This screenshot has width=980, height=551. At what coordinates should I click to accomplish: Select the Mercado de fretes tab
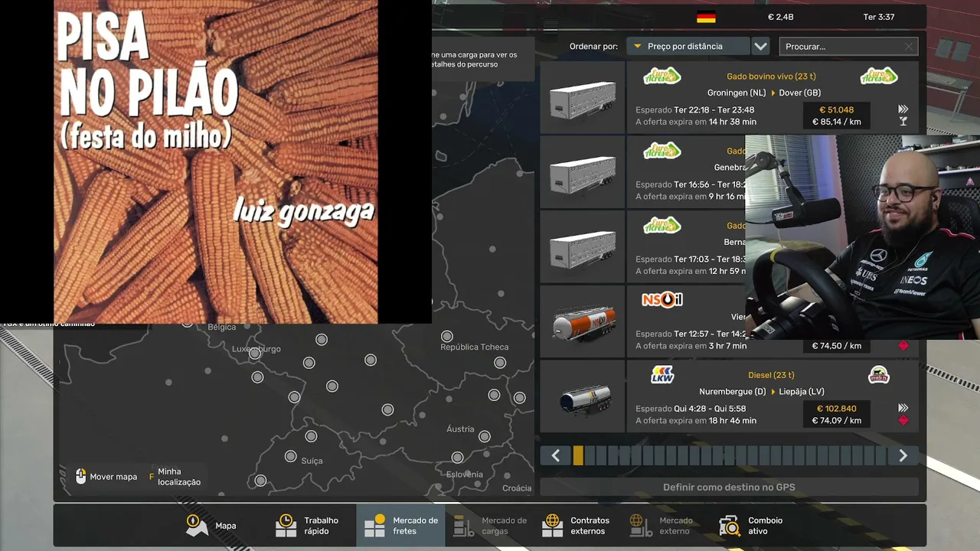(400, 526)
